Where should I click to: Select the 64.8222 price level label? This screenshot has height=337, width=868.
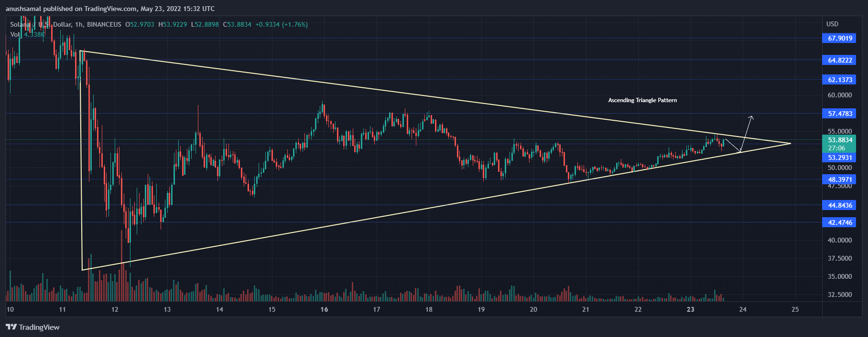pos(839,60)
